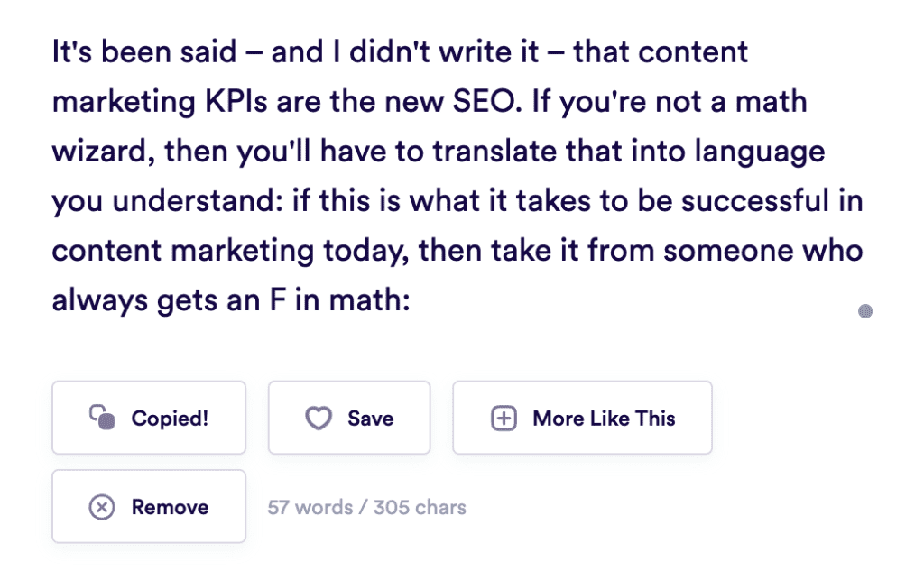The image size is (924, 571).
Task: Click the phrase "It's been said"
Action: [143, 51]
